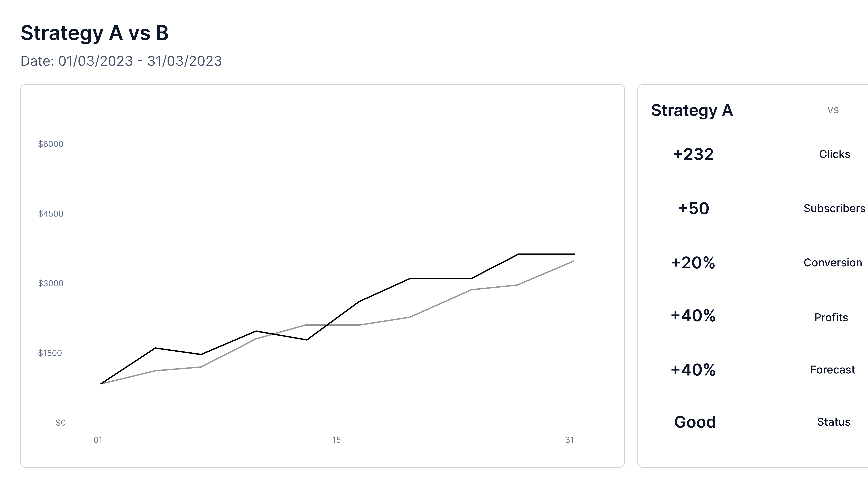Click the Subscribers metric label
Screen dimensions: 868x488
pos(834,208)
